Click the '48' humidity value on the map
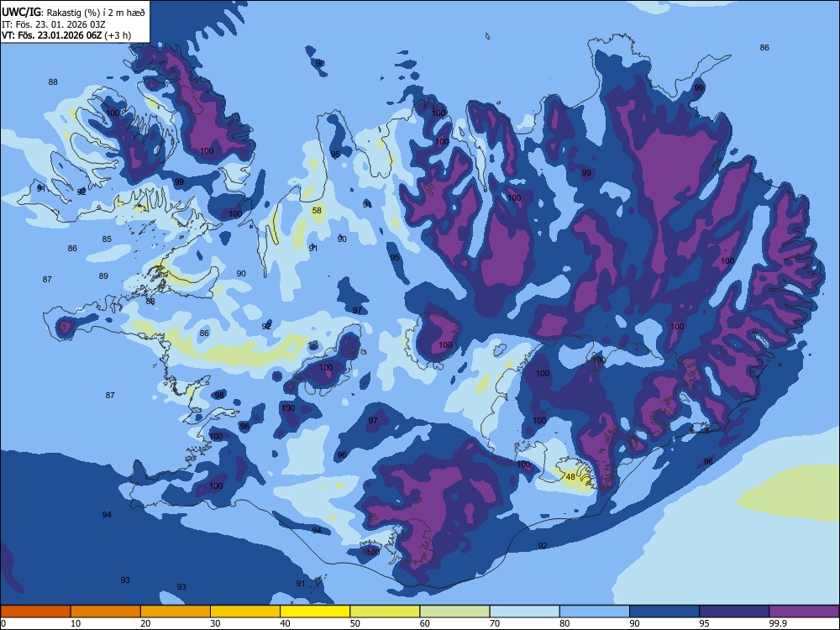Viewport: 840px width, 630px height. tap(570, 476)
